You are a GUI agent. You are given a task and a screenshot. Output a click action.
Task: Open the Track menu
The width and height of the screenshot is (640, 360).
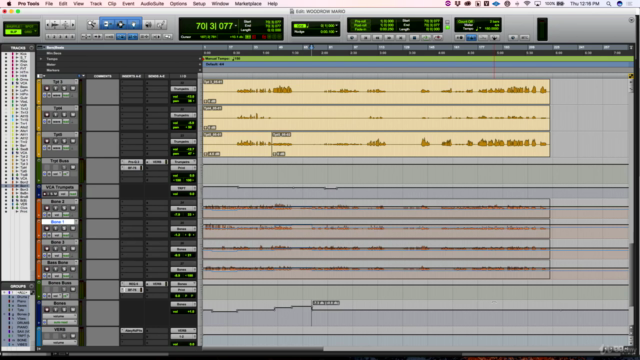click(x=96, y=4)
